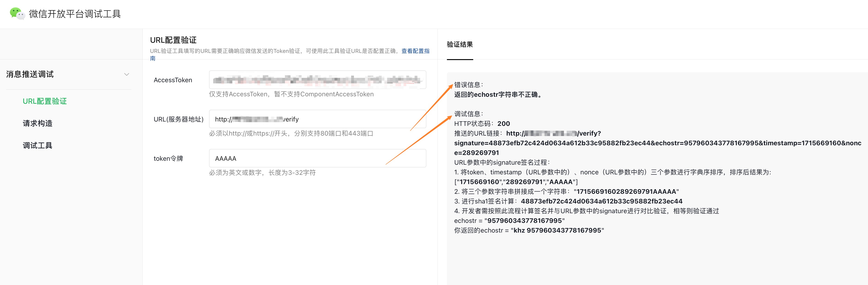The height and width of the screenshot is (285, 868).
Task: Open 请求构造 in the sidebar
Action: (37, 123)
